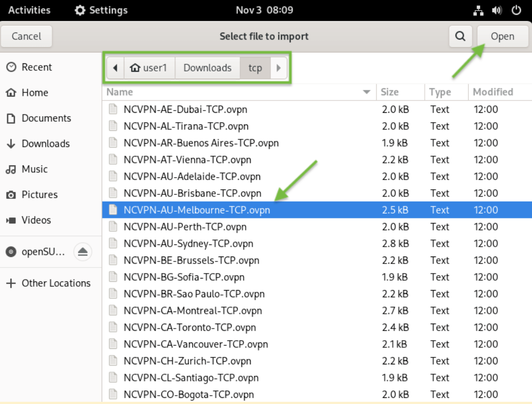
Task: Open the Settings app menu
Action: [101, 10]
